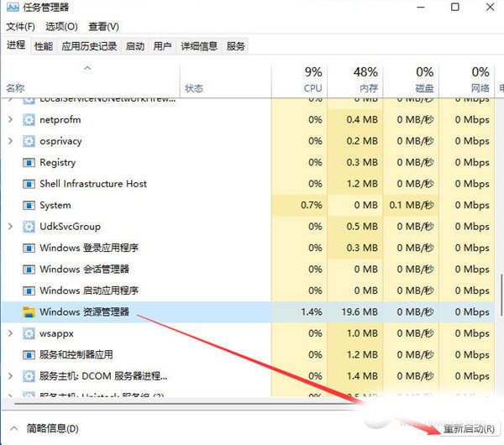Switch to the 服务 tab
Image resolution: width=504 pixels, height=445 pixels.
(x=235, y=46)
